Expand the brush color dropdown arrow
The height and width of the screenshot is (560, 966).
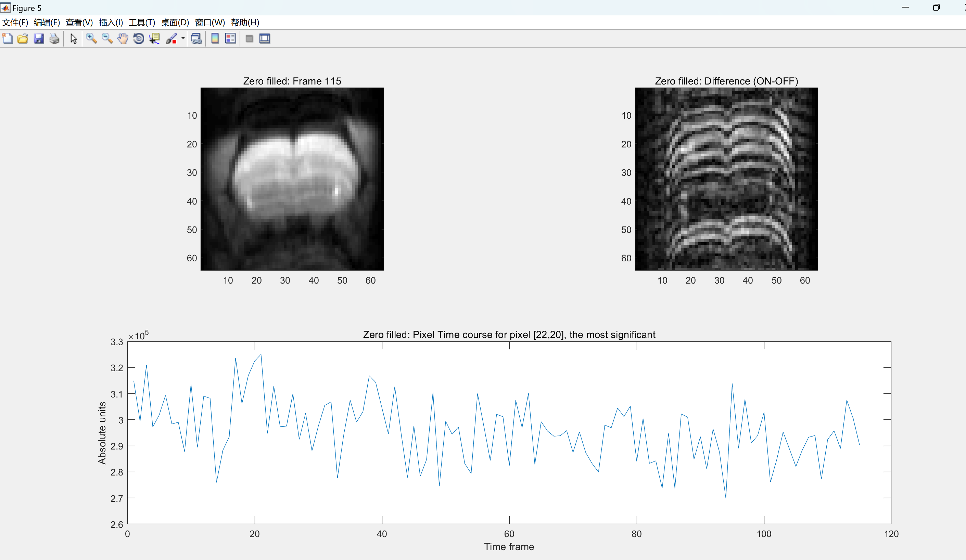coord(183,38)
